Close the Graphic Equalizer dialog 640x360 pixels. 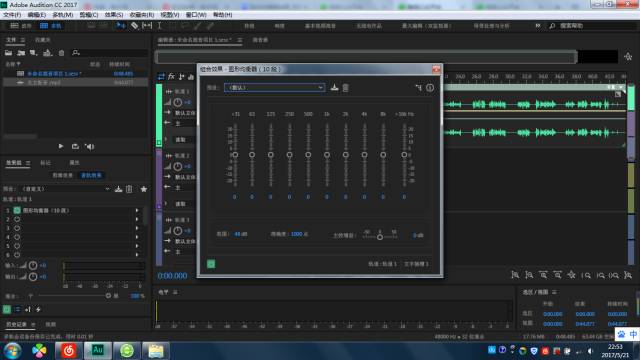pyautogui.click(x=436, y=69)
